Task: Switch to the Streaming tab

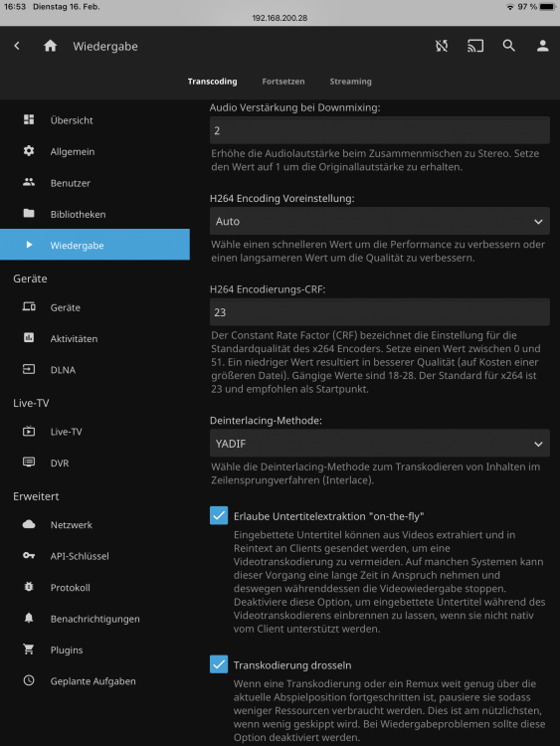Action: click(351, 82)
